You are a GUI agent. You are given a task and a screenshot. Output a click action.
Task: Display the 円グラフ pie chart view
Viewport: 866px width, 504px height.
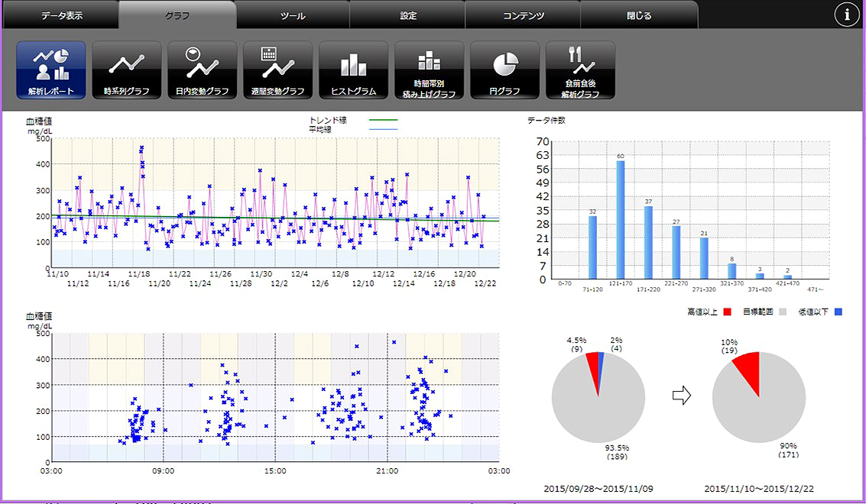[504, 70]
